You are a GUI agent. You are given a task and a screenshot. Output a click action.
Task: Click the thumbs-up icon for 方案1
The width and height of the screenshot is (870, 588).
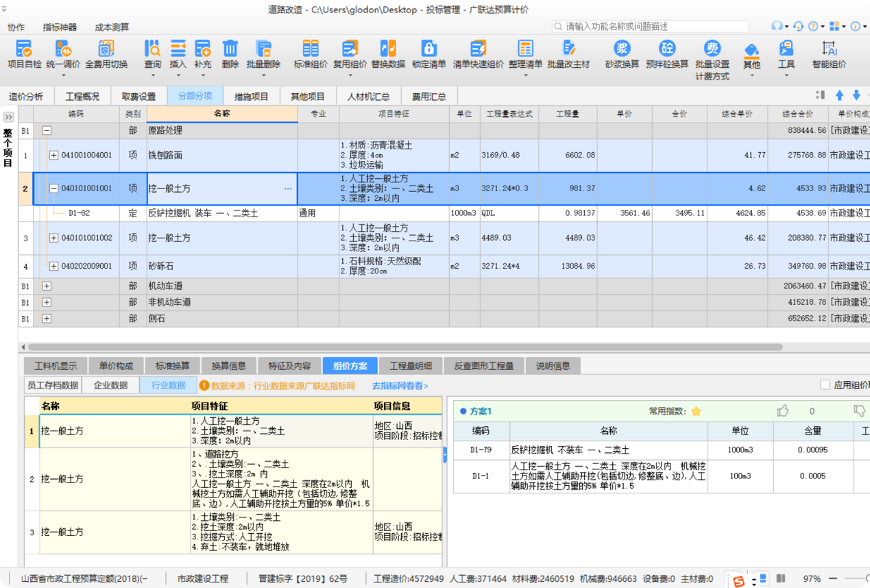pyautogui.click(x=783, y=411)
